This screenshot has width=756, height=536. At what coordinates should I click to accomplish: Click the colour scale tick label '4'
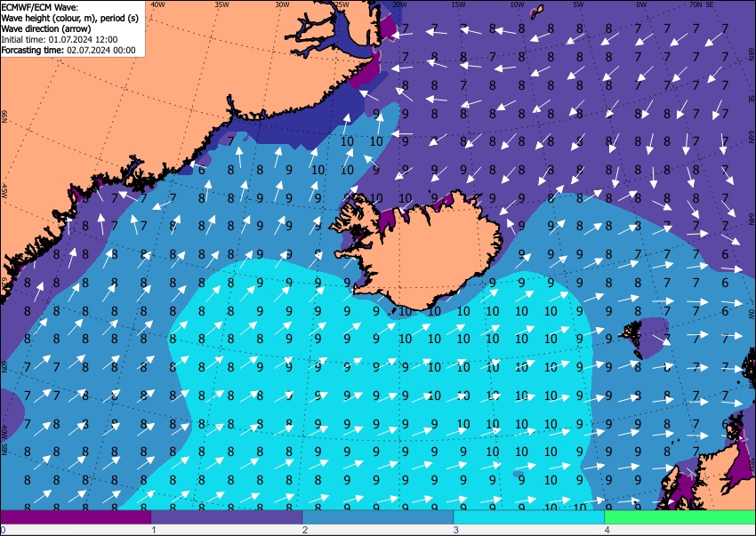pyautogui.click(x=607, y=530)
